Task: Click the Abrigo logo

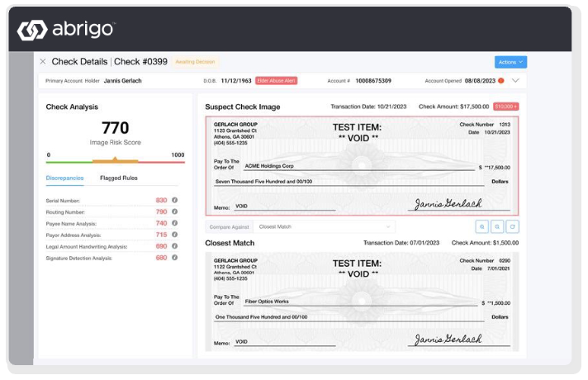Action: click(65, 30)
